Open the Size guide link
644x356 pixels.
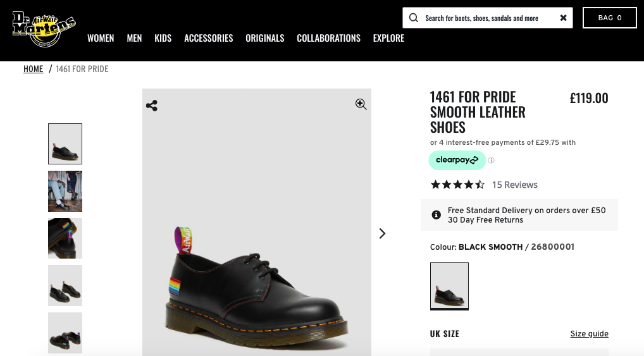pyautogui.click(x=589, y=334)
